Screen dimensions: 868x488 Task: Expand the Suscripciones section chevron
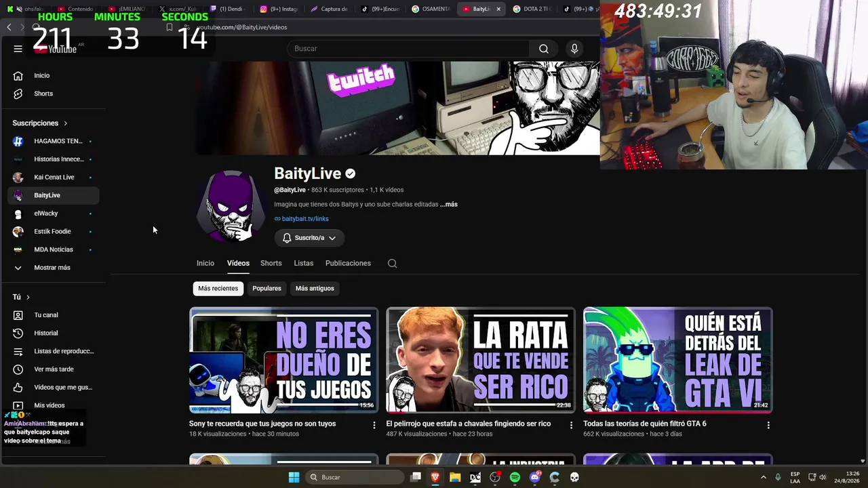66,123
